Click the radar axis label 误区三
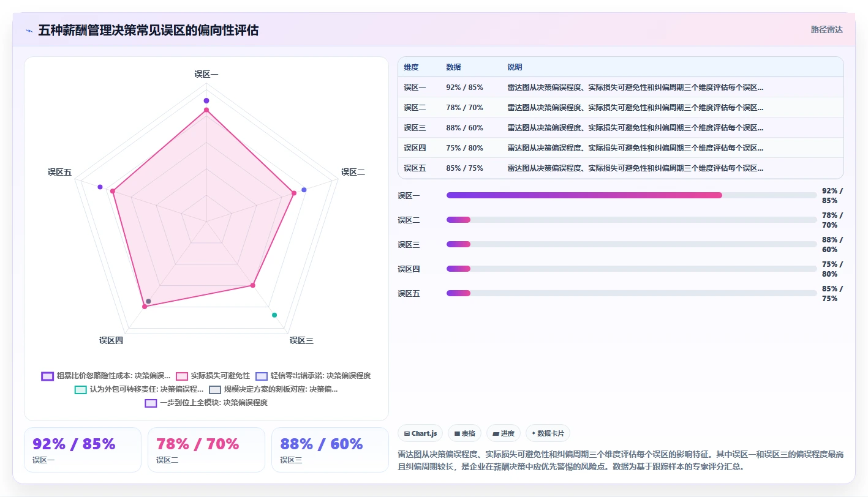This screenshot has width=868, height=497. point(302,340)
